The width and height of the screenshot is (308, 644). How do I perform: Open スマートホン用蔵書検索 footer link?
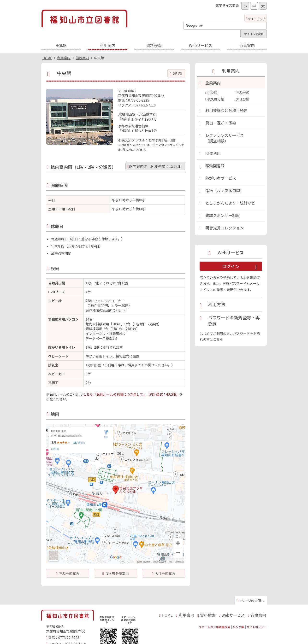click(214, 627)
